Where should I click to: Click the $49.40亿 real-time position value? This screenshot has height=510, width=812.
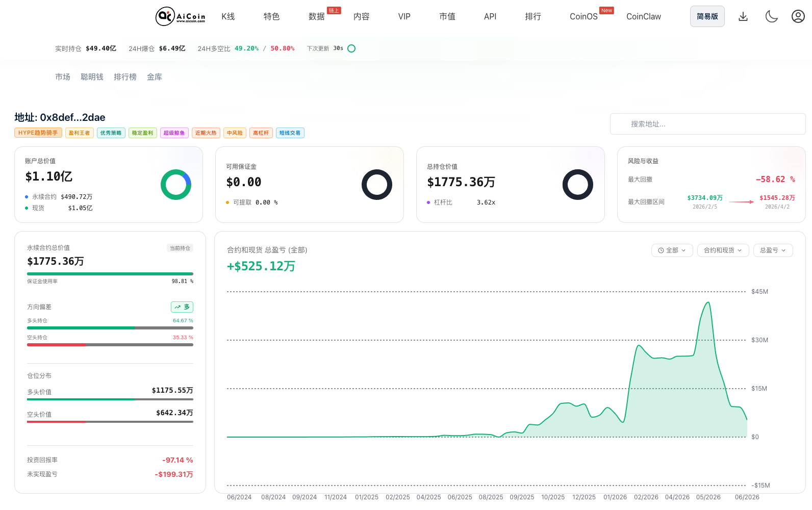coord(101,48)
